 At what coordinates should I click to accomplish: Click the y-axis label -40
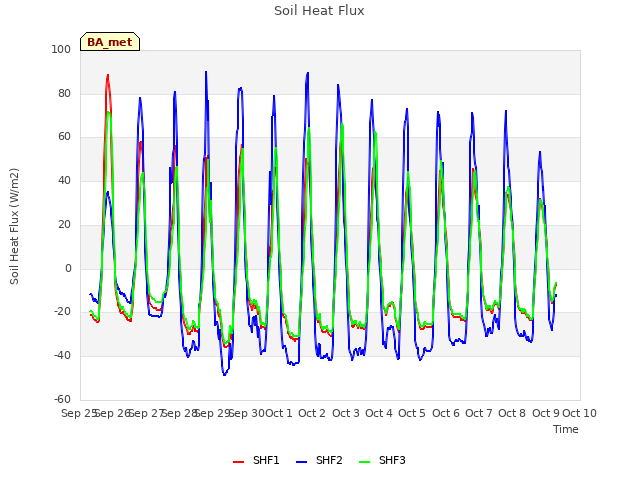click(x=62, y=356)
